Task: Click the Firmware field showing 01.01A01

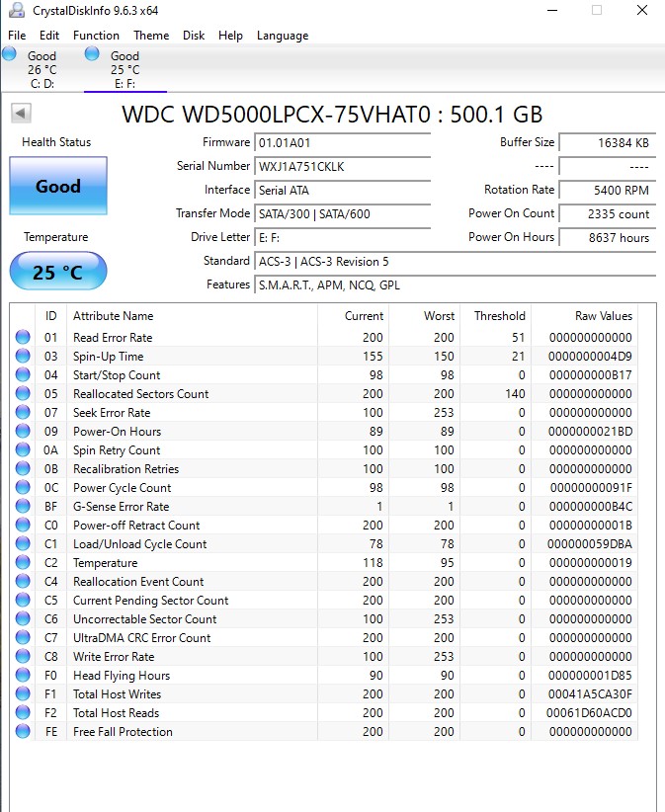Action: coord(342,142)
